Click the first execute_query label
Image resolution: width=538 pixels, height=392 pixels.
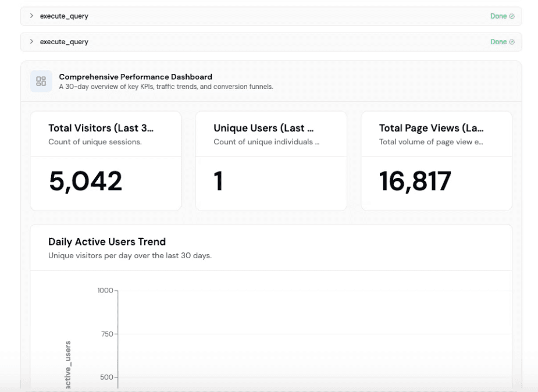coord(64,16)
